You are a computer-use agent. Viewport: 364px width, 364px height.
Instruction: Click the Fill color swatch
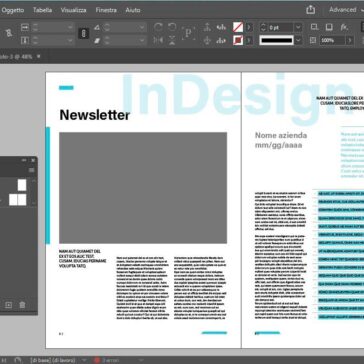(238, 27)
